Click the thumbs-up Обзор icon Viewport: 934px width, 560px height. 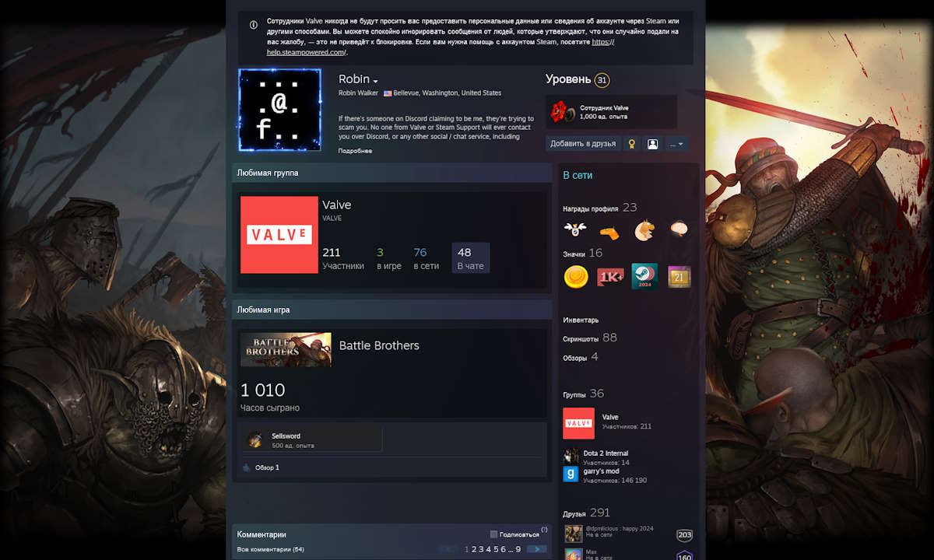(247, 467)
